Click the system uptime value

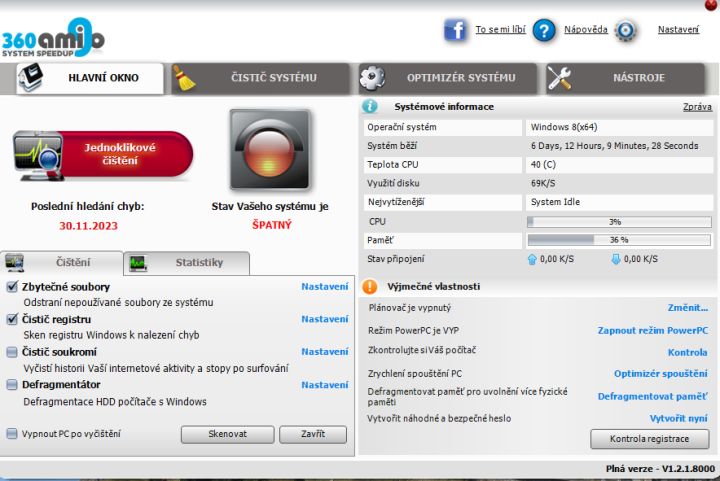[x=614, y=146]
